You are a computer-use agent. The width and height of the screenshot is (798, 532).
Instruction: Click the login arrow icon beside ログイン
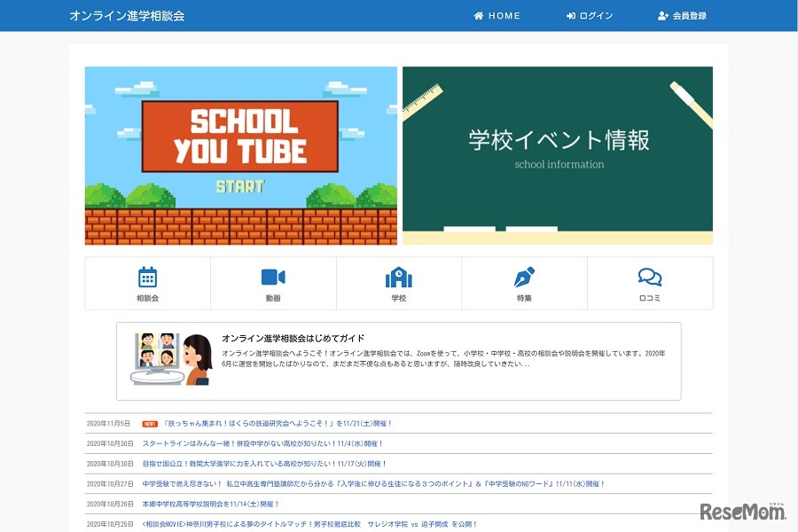click(570, 16)
